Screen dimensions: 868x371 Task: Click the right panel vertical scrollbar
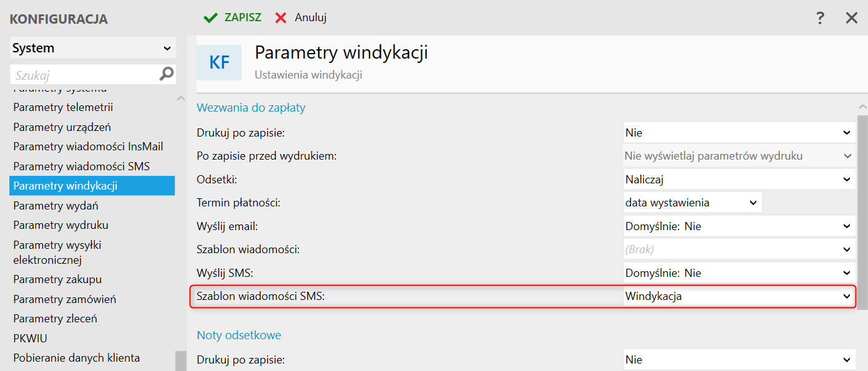(862, 212)
